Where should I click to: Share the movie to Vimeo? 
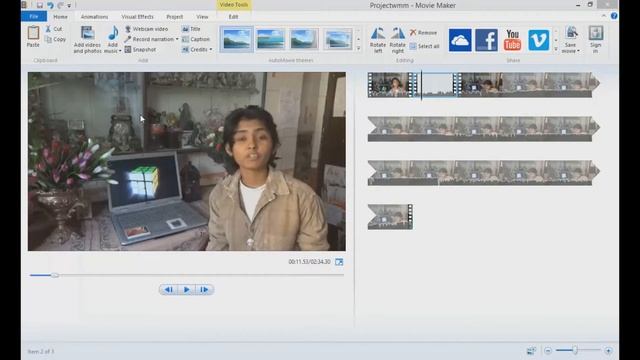pyautogui.click(x=539, y=40)
